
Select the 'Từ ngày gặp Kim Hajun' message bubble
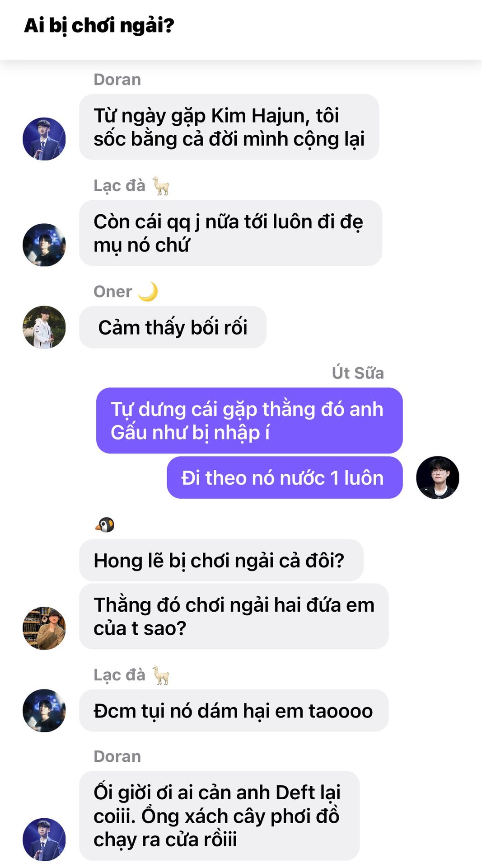(229, 127)
